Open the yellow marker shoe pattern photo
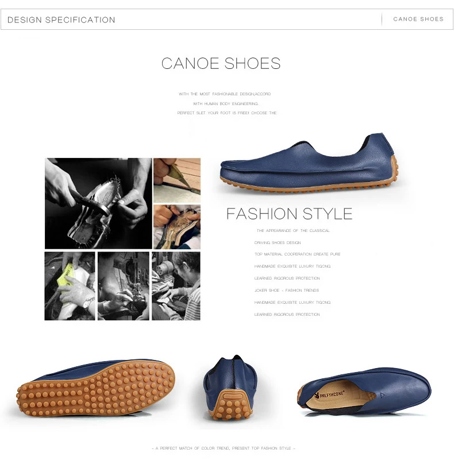Viewport: 454px width, 476px height. point(70,286)
